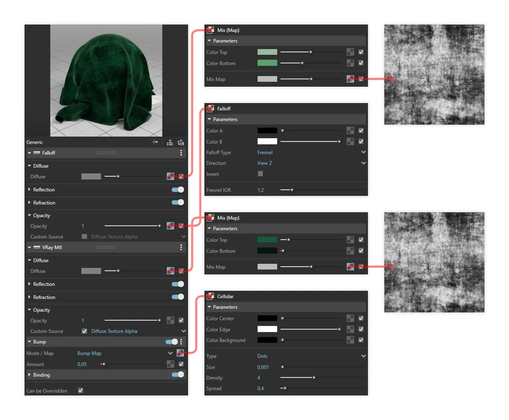Toggle the Bump switch off
This screenshot has height=420, width=509.
click(172, 342)
